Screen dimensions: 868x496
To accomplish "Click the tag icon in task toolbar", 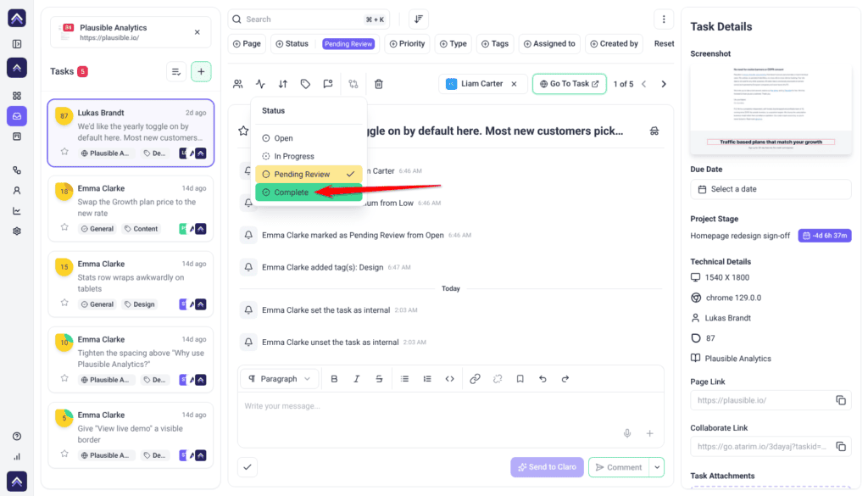I will click(x=305, y=84).
